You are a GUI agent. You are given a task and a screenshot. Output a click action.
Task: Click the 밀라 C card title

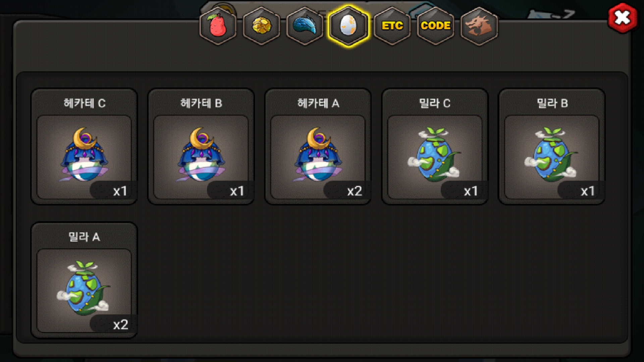point(435,103)
